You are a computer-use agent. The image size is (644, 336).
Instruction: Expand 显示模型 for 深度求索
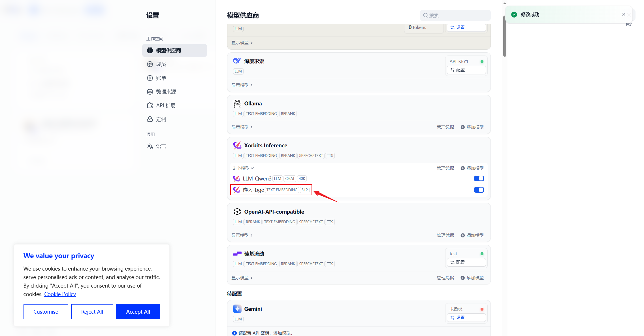click(x=242, y=85)
